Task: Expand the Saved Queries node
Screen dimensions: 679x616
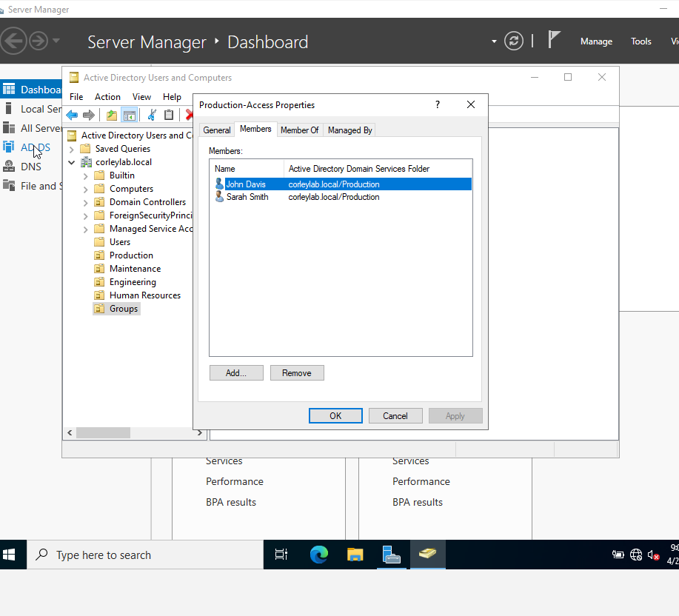Action: [72, 150]
